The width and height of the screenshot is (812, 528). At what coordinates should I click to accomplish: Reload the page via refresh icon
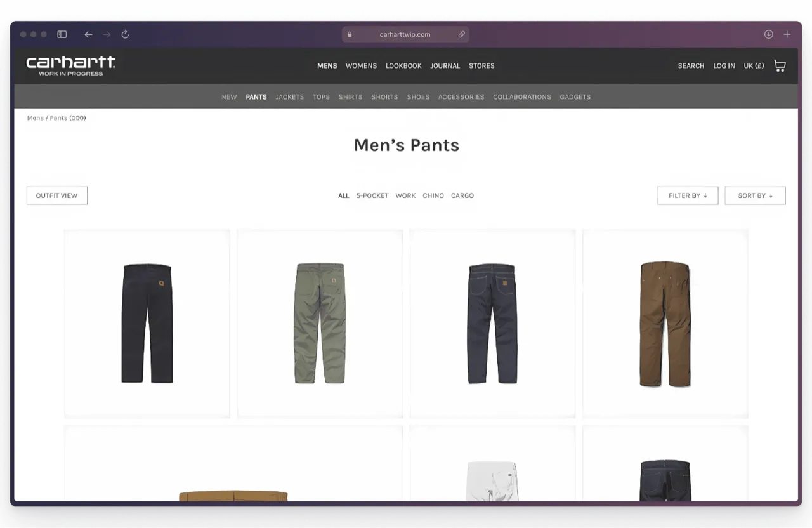click(125, 34)
